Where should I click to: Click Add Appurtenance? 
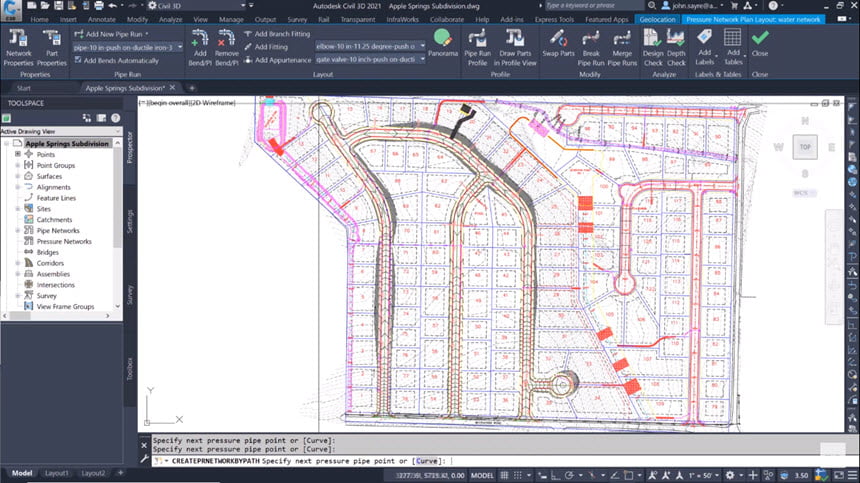[x=278, y=60]
